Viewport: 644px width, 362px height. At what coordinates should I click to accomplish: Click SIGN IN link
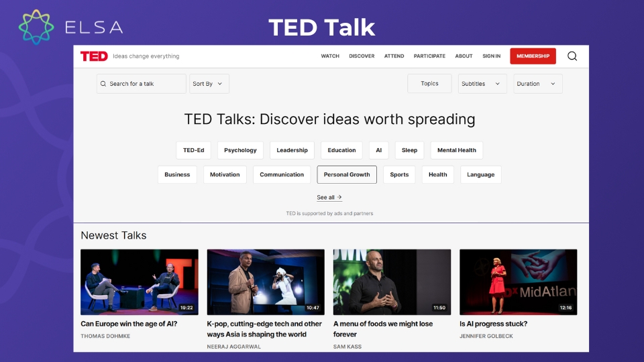click(491, 56)
